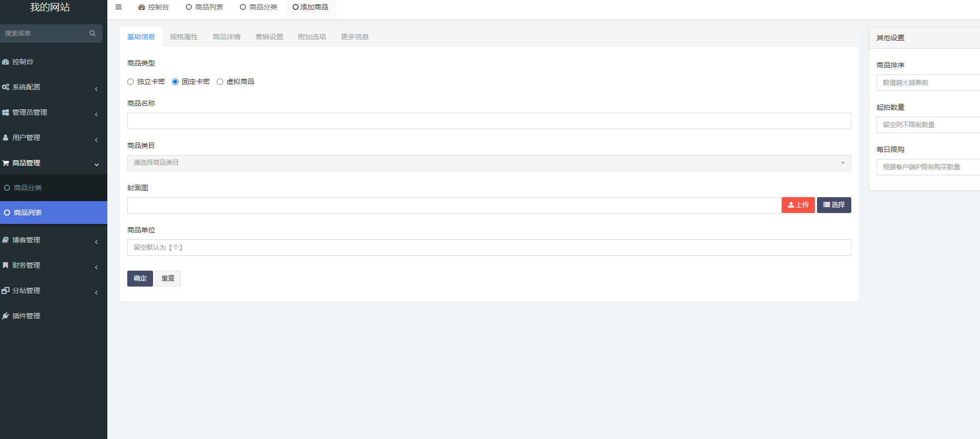Click the 插件管理 plugin menu item

[x=26, y=316]
